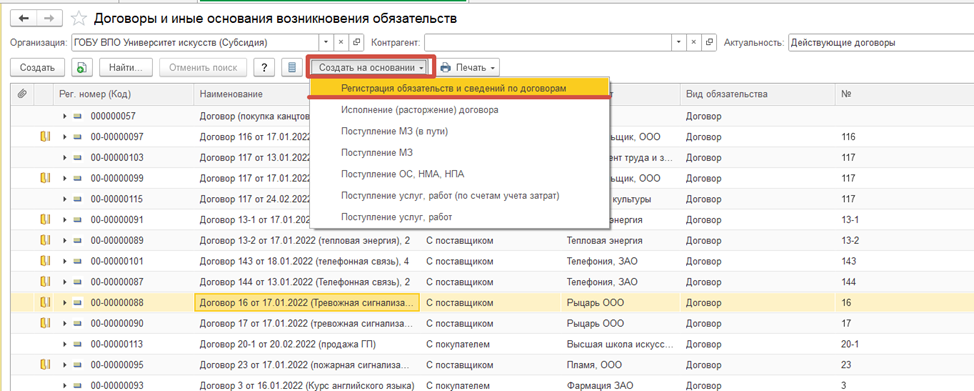Click the folder icon in the 00-00000088 row
The height and width of the screenshot is (391, 974).
point(44,303)
